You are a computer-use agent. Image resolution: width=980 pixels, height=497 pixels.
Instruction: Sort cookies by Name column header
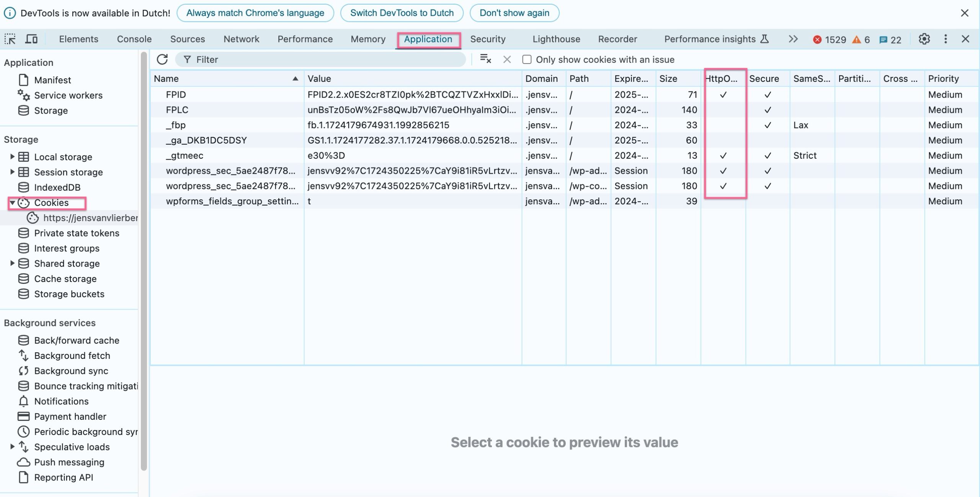click(227, 79)
